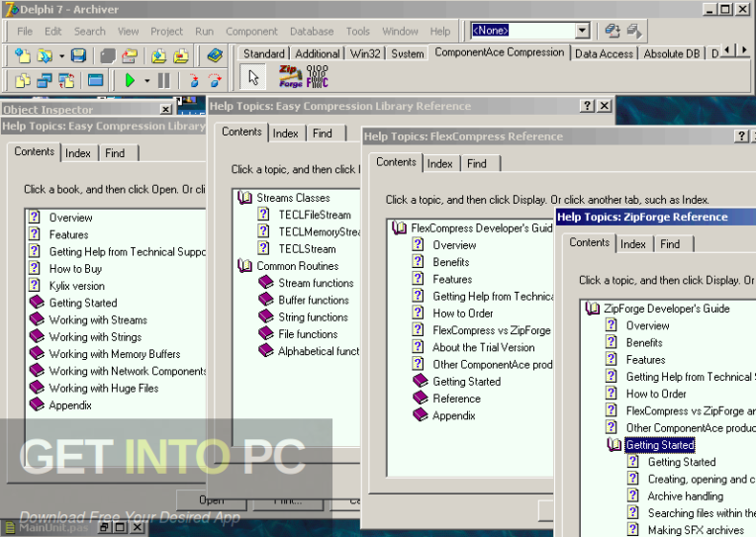Click the Add file to project icon
Viewport: 756px width, 537px height.
click(158, 56)
